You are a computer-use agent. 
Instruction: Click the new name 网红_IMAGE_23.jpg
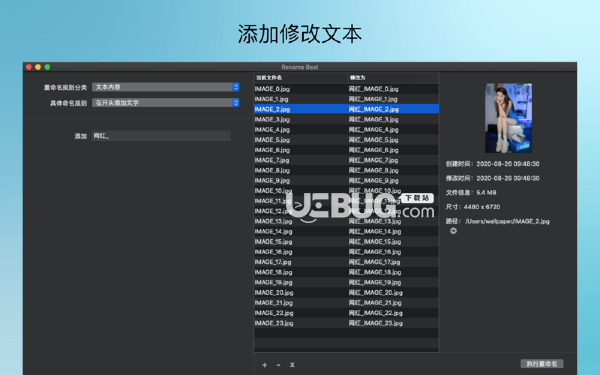[376, 323]
